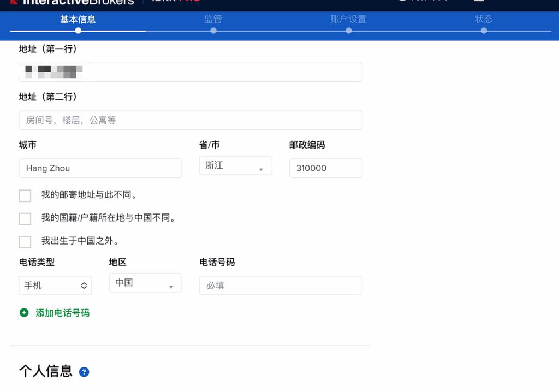
Task: Go to the 监管 step label
Action: [213, 19]
